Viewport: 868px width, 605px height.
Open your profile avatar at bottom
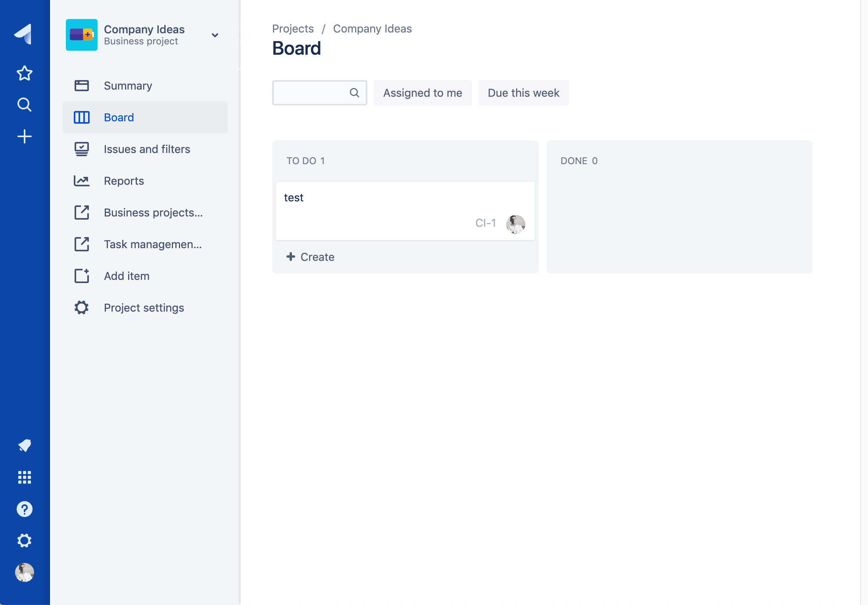pyautogui.click(x=24, y=572)
